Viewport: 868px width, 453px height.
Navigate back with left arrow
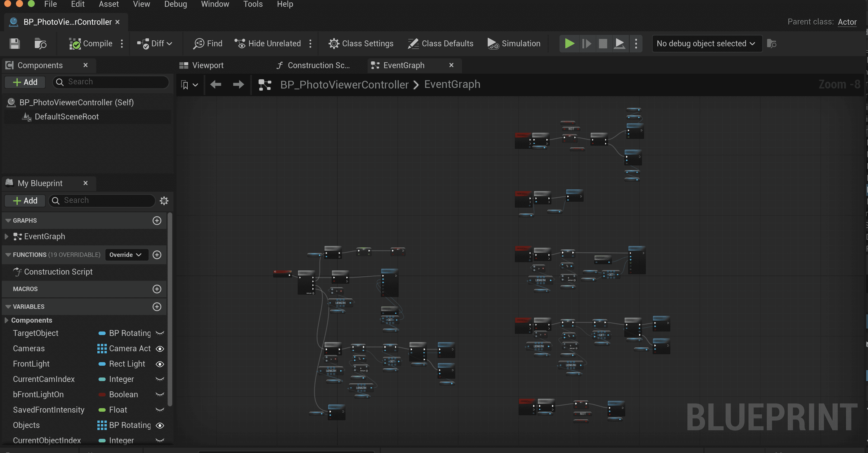tap(216, 85)
